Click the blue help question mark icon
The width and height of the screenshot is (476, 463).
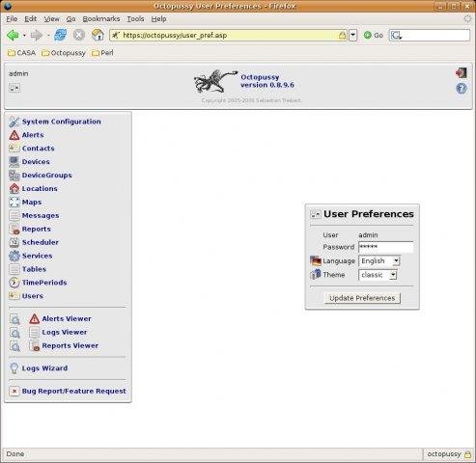coord(462,88)
